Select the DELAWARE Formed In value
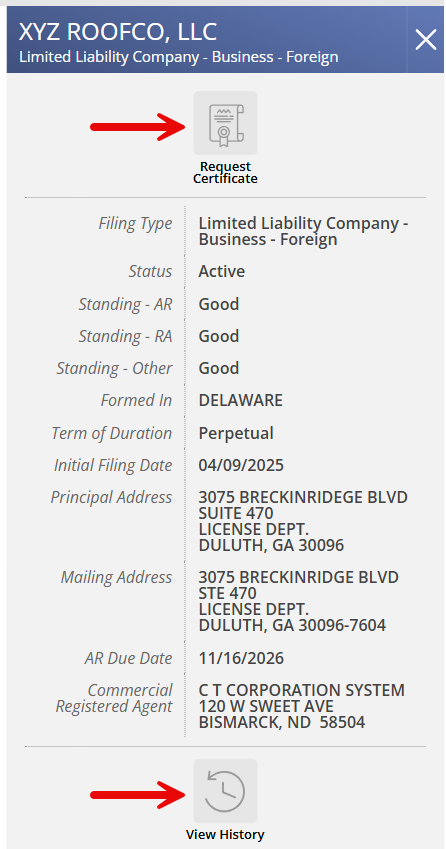446x849 pixels. pyautogui.click(x=241, y=401)
